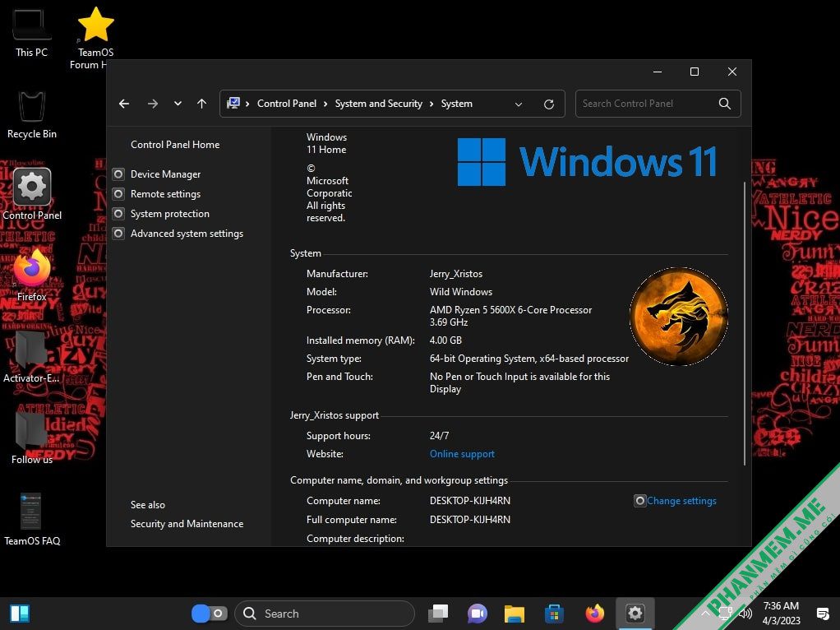Click the Jerry_Xristos manufacturer value
Viewport: 840px width, 630px height.
pos(456,274)
